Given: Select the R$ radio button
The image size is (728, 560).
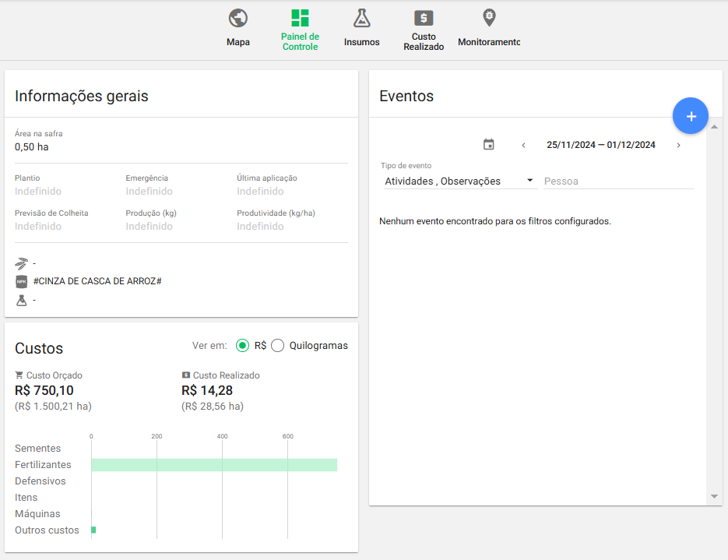Looking at the screenshot, I should [x=243, y=346].
